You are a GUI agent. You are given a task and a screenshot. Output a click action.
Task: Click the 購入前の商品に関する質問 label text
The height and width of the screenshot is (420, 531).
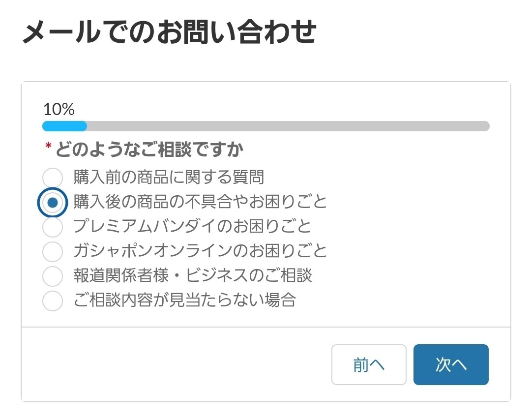[169, 177]
